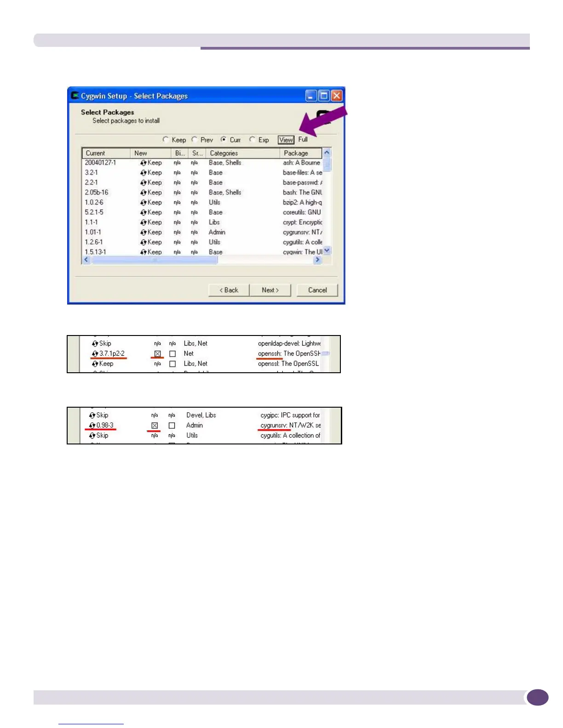
Task: Click the 'Devel, Libs' category cell
Action: [x=201, y=415]
